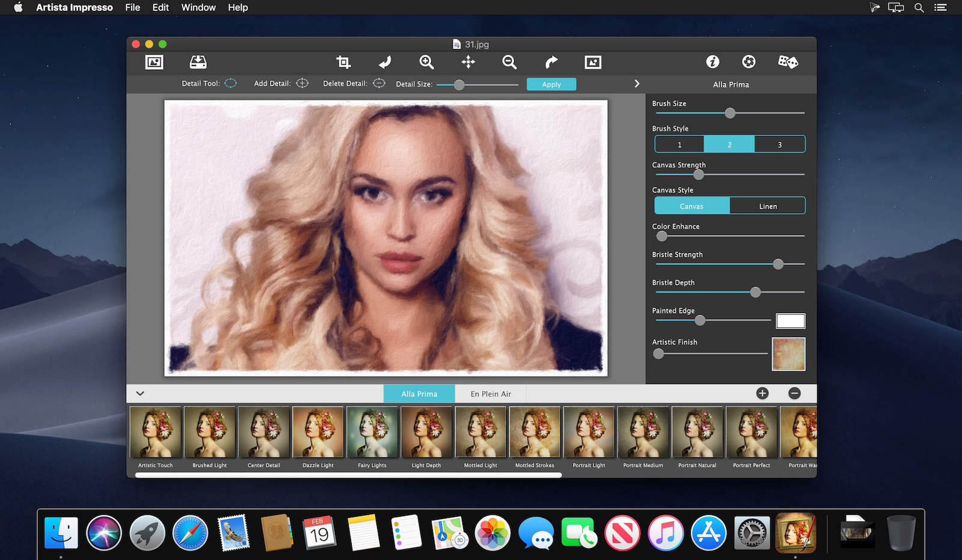
Task: Select the Portrait Medium preset thumbnail
Action: (643, 432)
